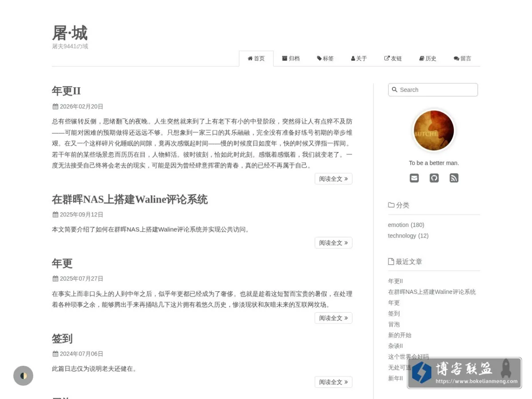Open 签到 in the recent articles list
The height and width of the screenshot is (399, 532).
[x=394, y=313]
